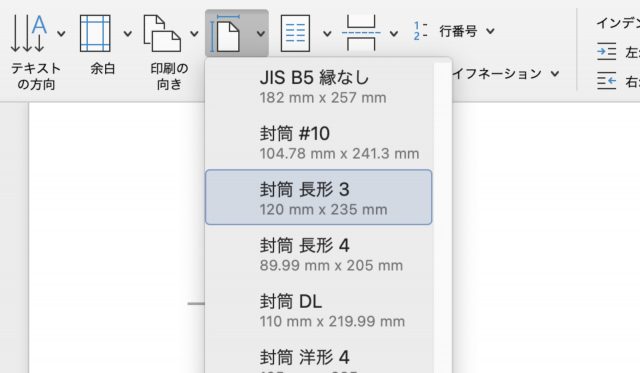Expand the Text Direction dropdown arrow
Image resolution: width=640 pixels, height=373 pixels.
tap(61, 33)
